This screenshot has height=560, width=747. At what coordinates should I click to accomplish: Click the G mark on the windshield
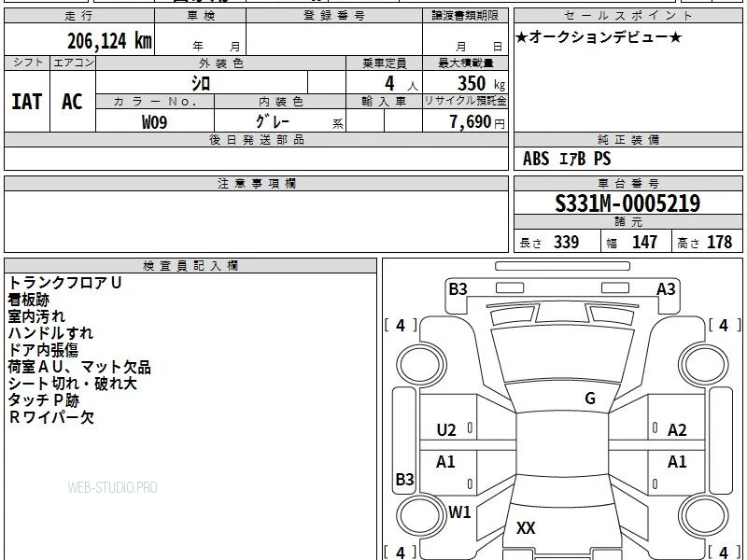[x=590, y=399]
